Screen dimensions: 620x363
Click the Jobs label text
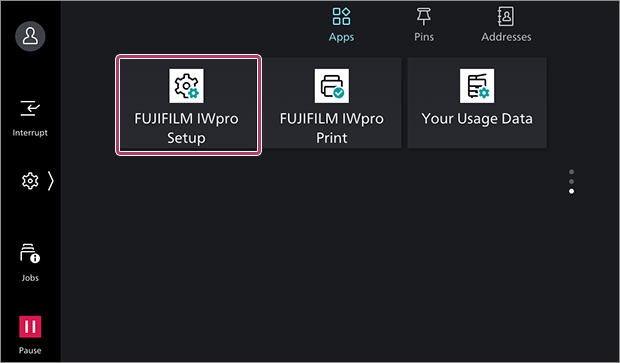pyautogui.click(x=30, y=278)
